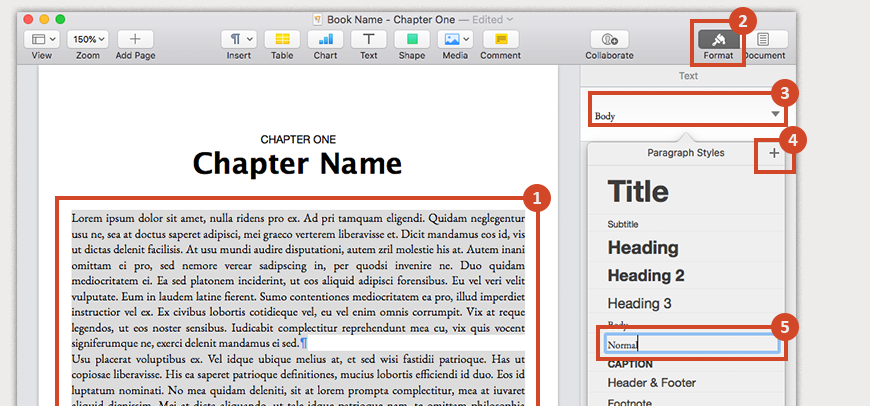The height and width of the screenshot is (406, 870).
Task: Apply the Heading 2 paragraph style
Action: coord(646,275)
